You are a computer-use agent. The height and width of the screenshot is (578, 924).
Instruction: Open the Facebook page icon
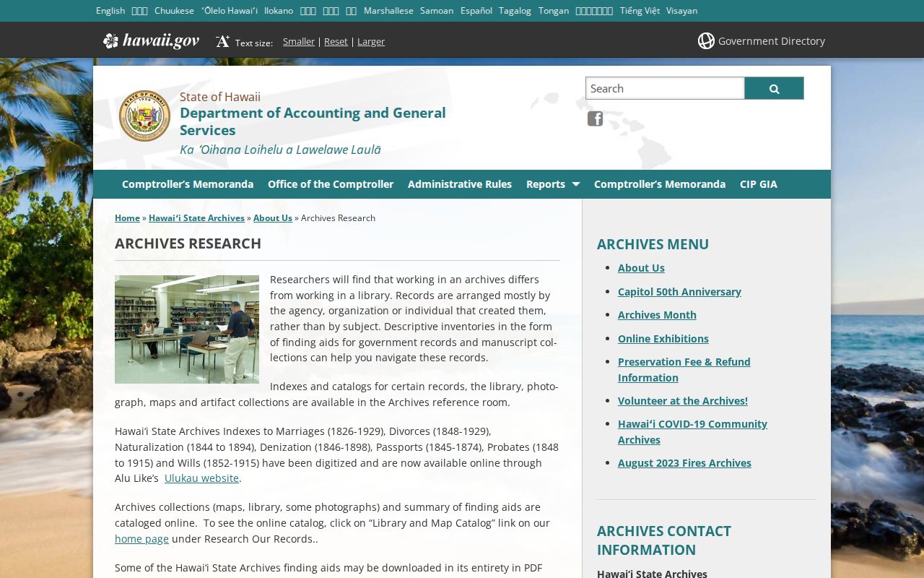click(595, 118)
